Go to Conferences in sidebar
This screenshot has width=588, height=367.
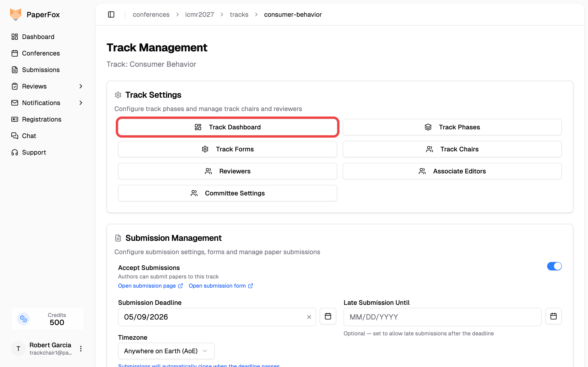click(x=41, y=53)
